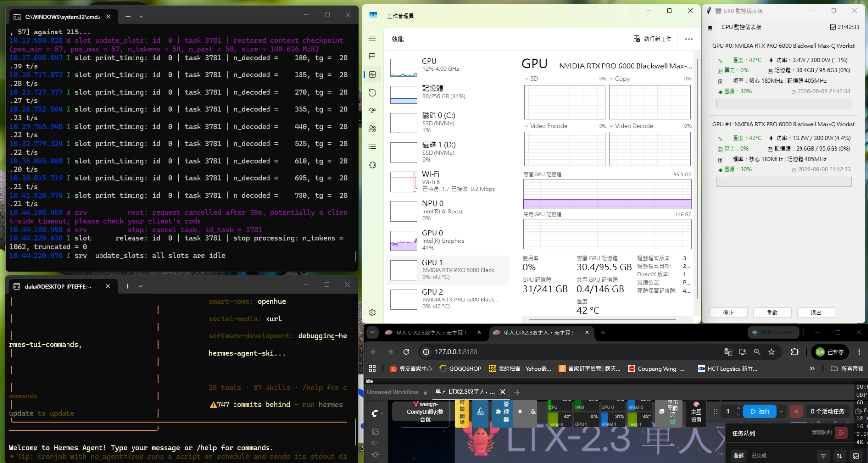
Task: Open Startup apps page in Task Manager sidebar
Action: (x=372, y=110)
